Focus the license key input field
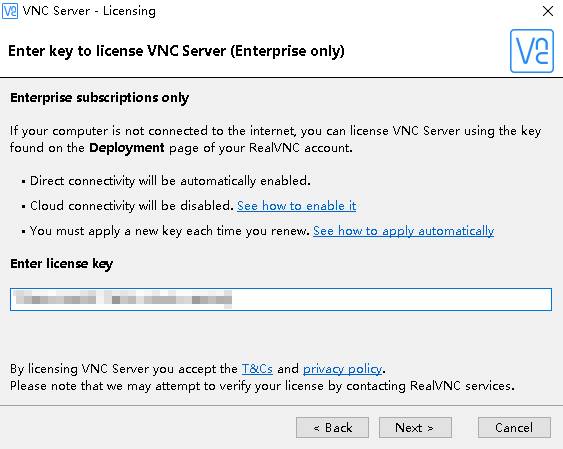The height and width of the screenshot is (449, 563). [281, 299]
